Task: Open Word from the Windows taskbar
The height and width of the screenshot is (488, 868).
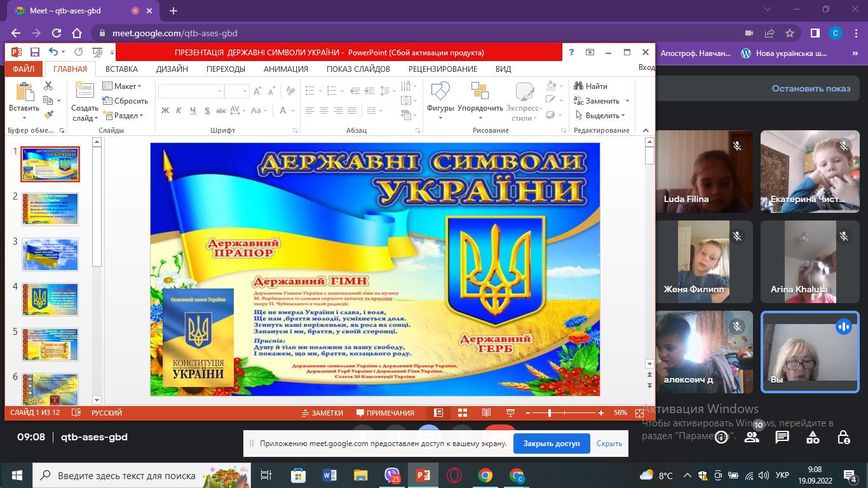Action: point(329,475)
